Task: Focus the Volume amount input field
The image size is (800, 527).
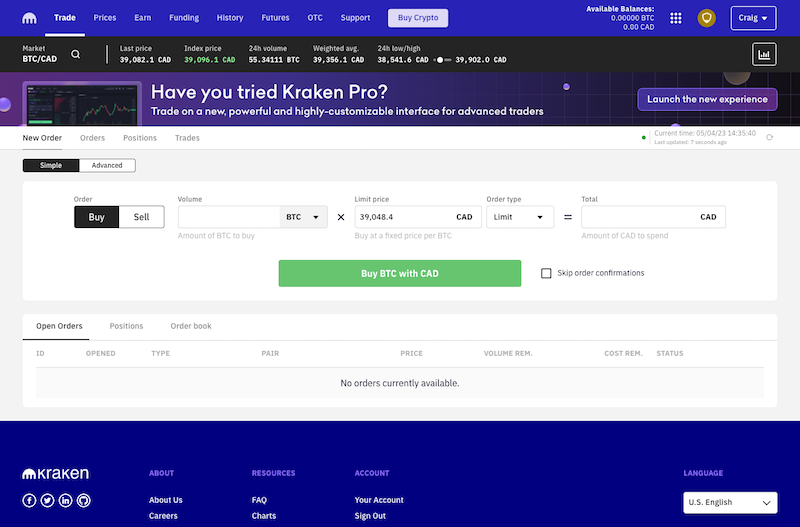Action: click(x=229, y=217)
